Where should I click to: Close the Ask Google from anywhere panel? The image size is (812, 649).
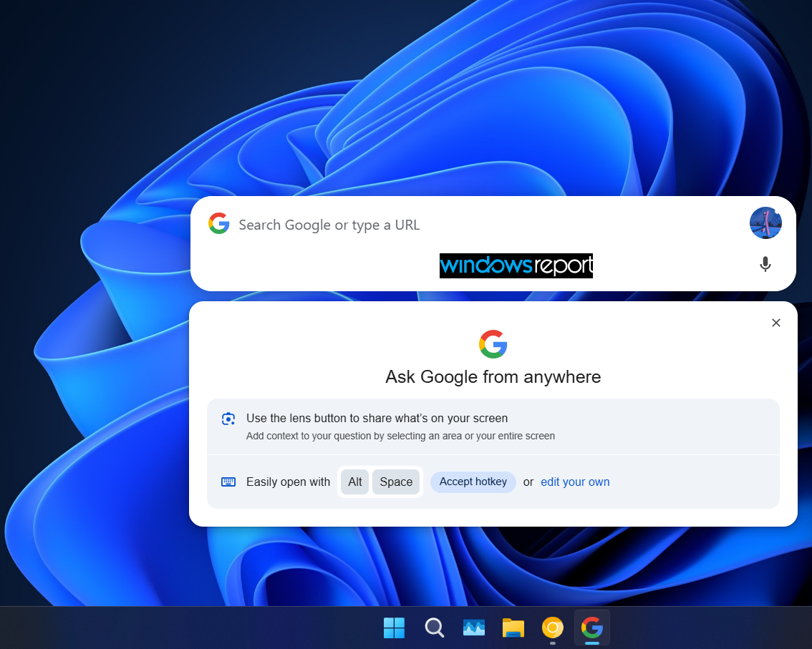coord(775,323)
